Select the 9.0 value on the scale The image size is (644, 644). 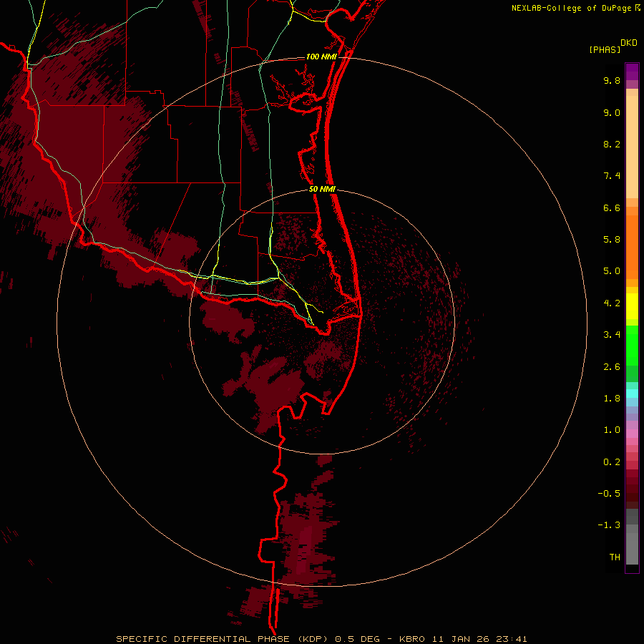point(612,112)
